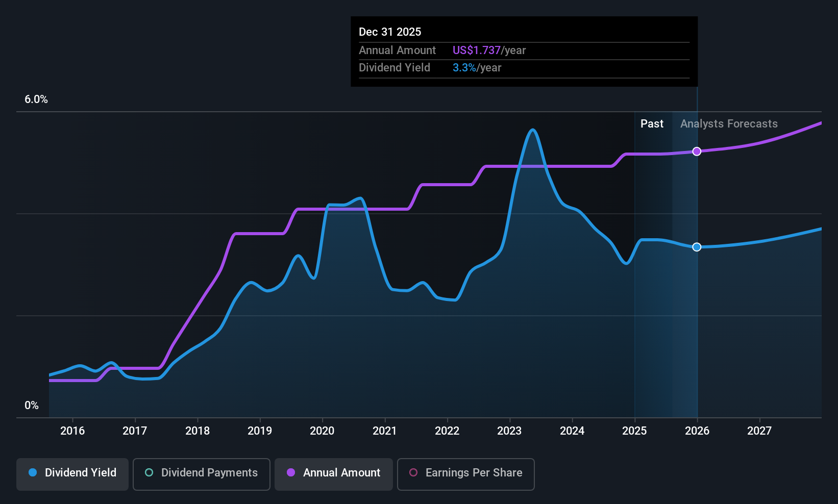Click the 2027 x-axis year label

(x=759, y=431)
